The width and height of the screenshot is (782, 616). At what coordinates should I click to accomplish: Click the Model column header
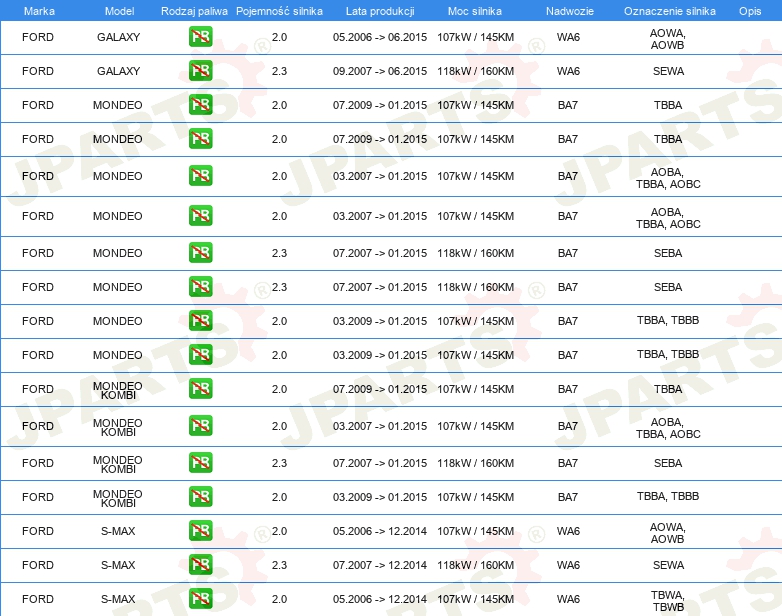(x=119, y=11)
